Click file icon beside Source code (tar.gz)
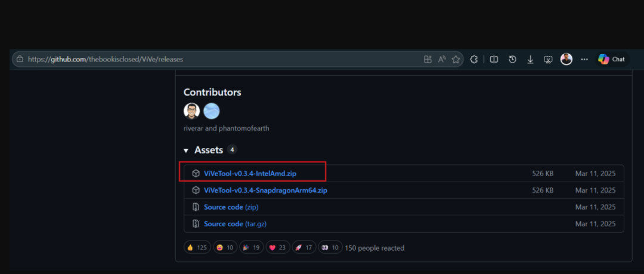Screen dimensions: 644x274 pos(196,224)
